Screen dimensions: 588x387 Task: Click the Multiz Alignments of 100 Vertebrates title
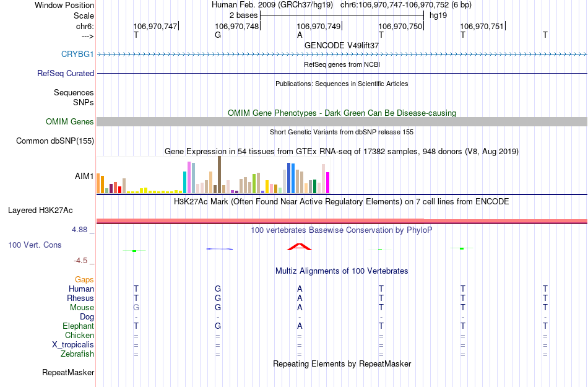[342, 271]
